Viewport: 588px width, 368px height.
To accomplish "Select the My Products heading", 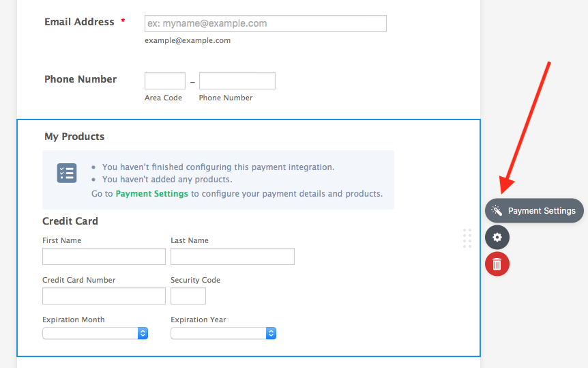I will (x=74, y=137).
